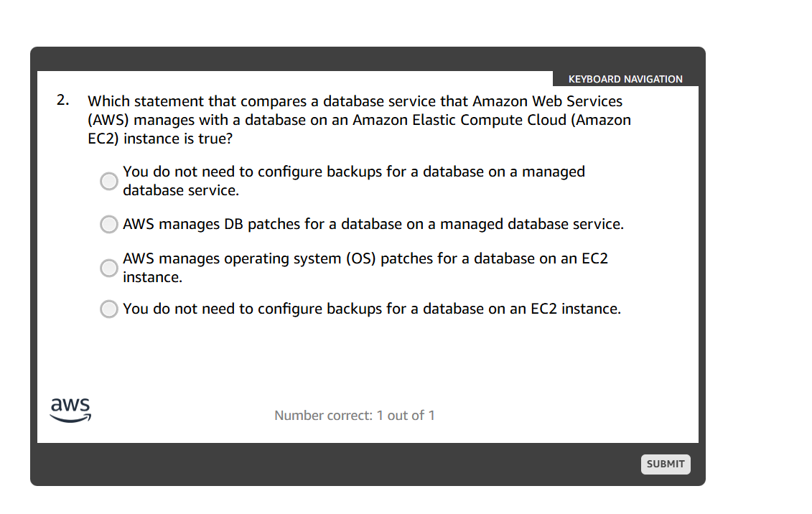Click the option text mentioning managed database service patches
Screen dimensions: 812x514
coord(373,224)
